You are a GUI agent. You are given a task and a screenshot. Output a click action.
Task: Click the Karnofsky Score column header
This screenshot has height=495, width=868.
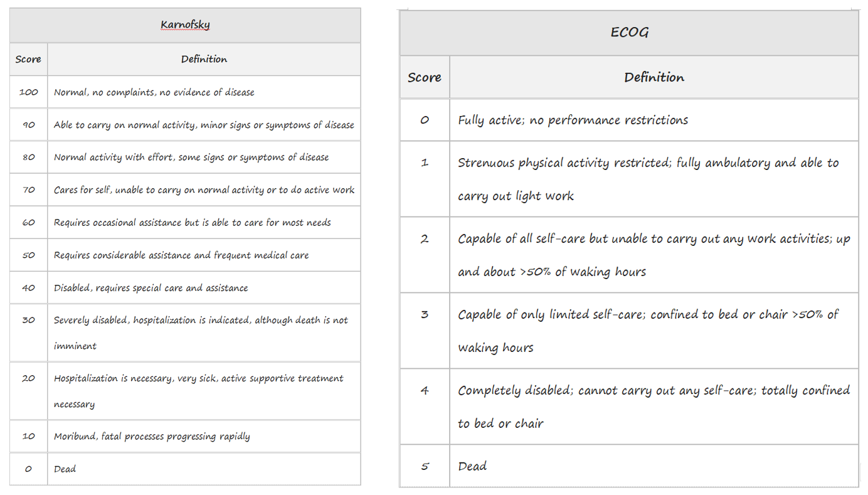coord(28,60)
